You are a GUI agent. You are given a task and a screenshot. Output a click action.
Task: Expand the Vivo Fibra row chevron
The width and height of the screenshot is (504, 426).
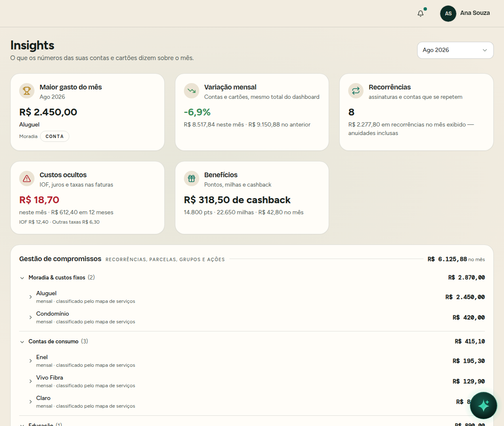[x=31, y=381]
